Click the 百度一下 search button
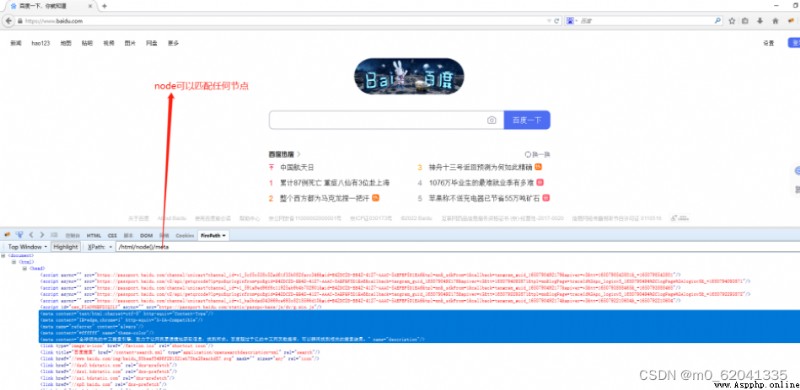The width and height of the screenshot is (800, 390). coord(527,120)
